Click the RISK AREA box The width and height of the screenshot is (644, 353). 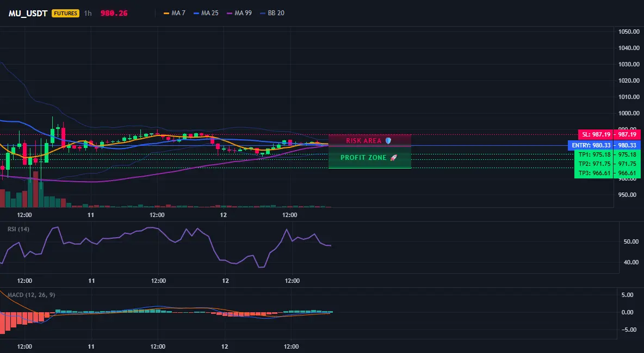(x=370, y=140)
